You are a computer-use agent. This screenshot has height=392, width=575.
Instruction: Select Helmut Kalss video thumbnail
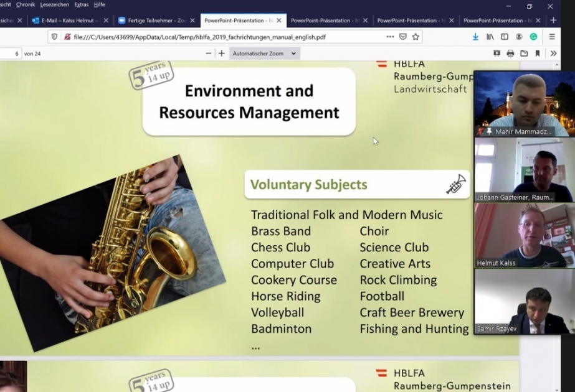(x=525, y=236)
